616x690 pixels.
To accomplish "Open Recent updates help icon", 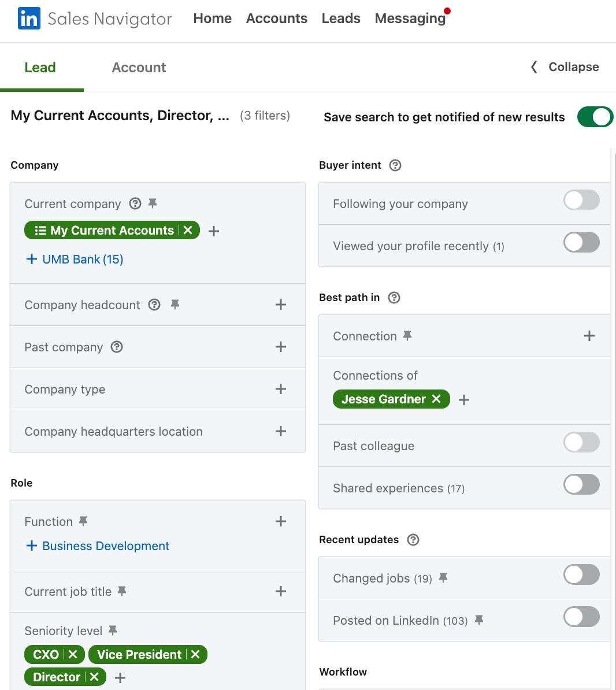I will pyautogui.click(x=413, y=540).
